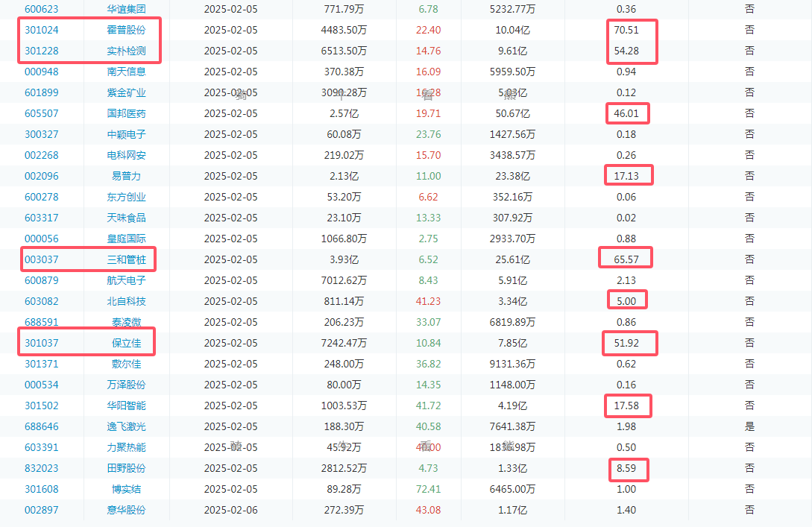This screenshot has height=527, width=812.
Task: Open the 紫金矿业 stock name link
Action: tap(126, 92)
